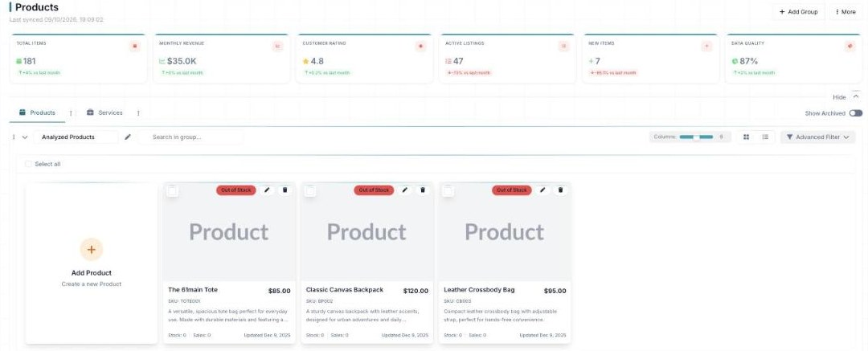Click the Last synced timestamp
Viewport: 868px width, 351px height.
click(x=56, y=19)
